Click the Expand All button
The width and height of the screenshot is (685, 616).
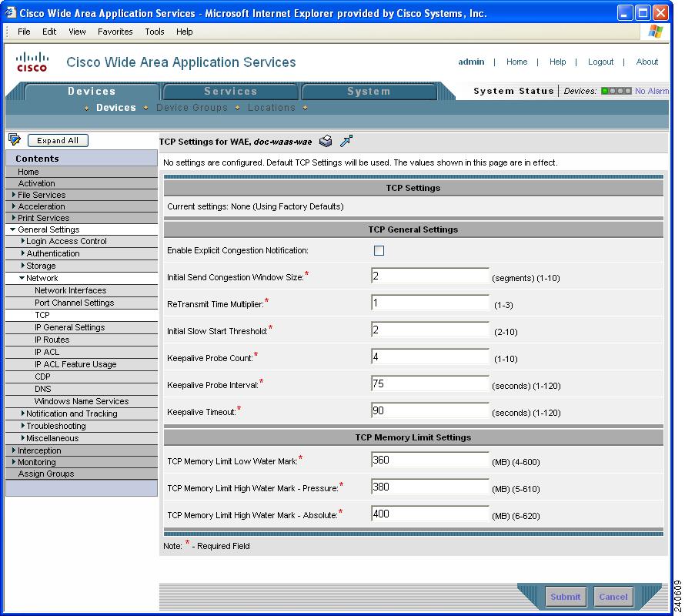pos(58,140)
